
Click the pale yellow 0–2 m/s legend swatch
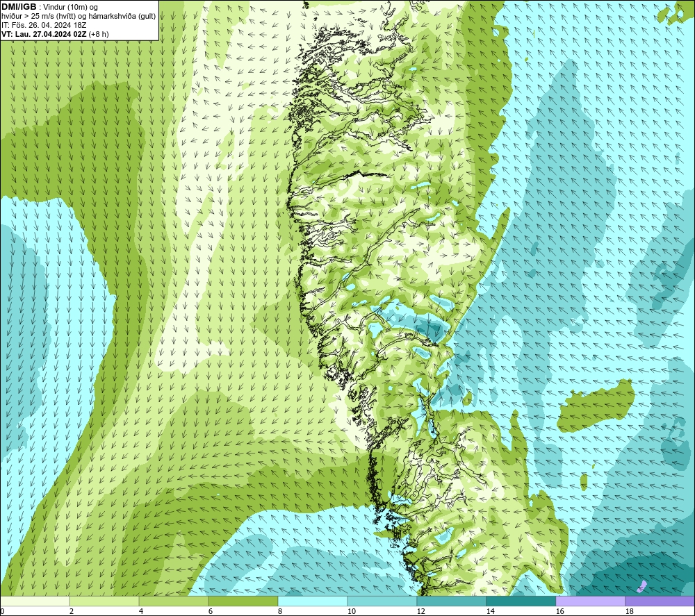click(35, 601)
